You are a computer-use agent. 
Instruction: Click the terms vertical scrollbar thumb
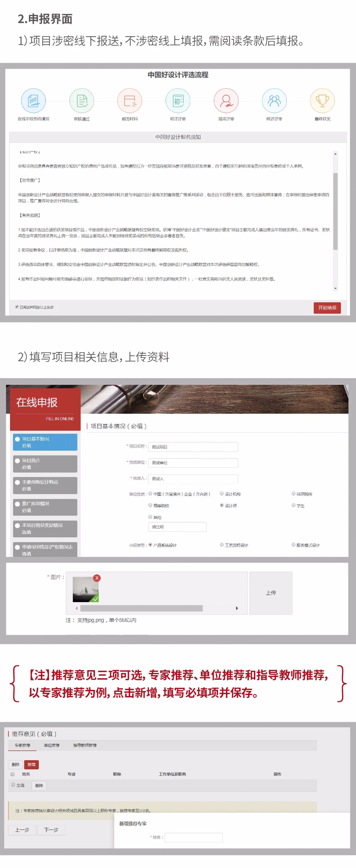click(x=335, y=211)
